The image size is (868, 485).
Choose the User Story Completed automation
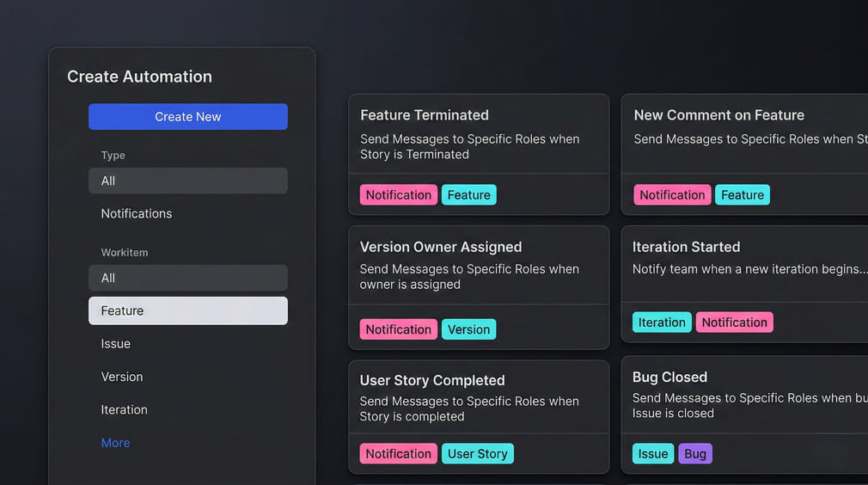(478, 397)
